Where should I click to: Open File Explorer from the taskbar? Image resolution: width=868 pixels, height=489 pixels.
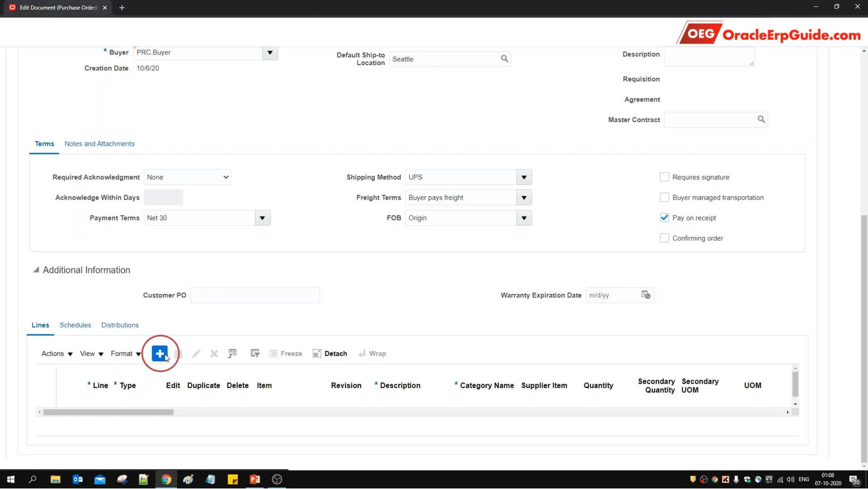click(x=55, y=479)
